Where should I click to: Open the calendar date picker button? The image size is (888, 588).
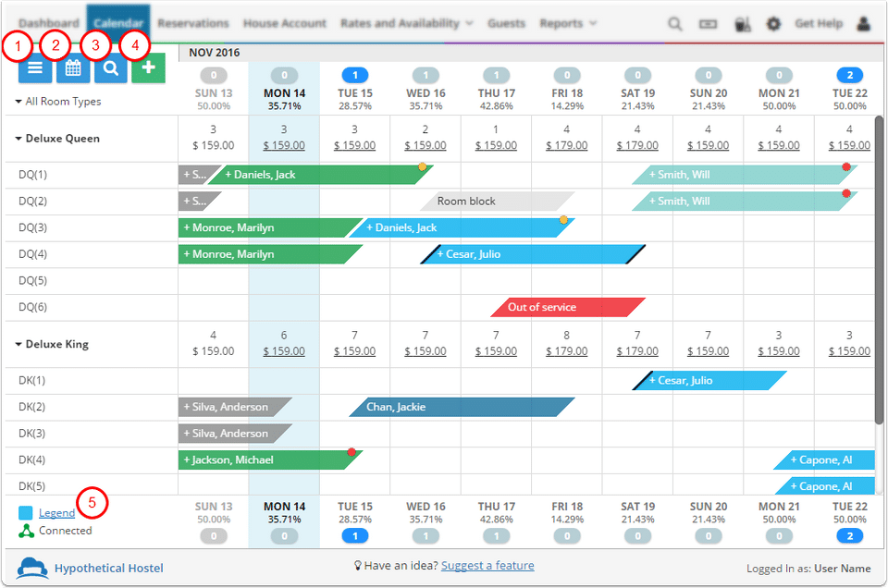[73, 68]
